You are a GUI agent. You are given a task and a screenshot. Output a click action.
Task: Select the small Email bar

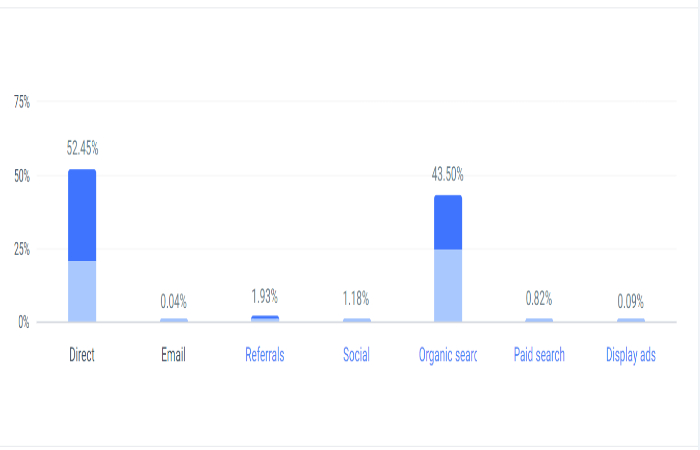(174, 320)
